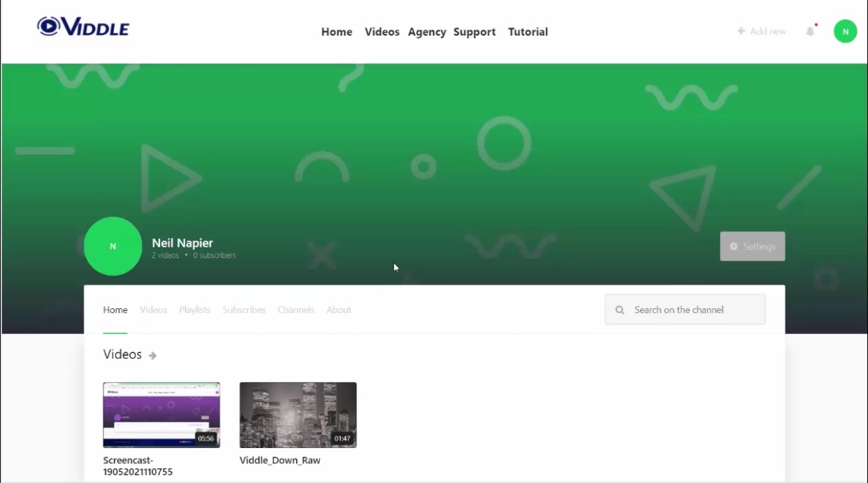Open Support in top navigation

point(475,32)
